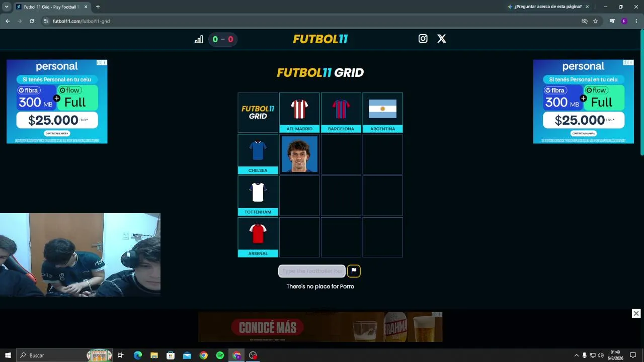Screen dimensions: 644x362
Task: Open the Futbol11 Instagram page
Action: 423,39
